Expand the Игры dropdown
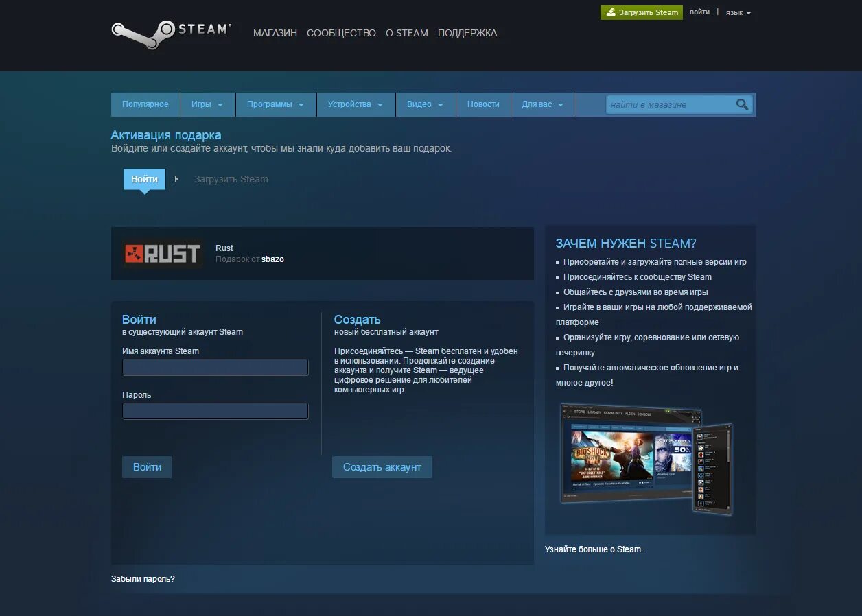This screenshot has width=862, height=616. (208, 104)
